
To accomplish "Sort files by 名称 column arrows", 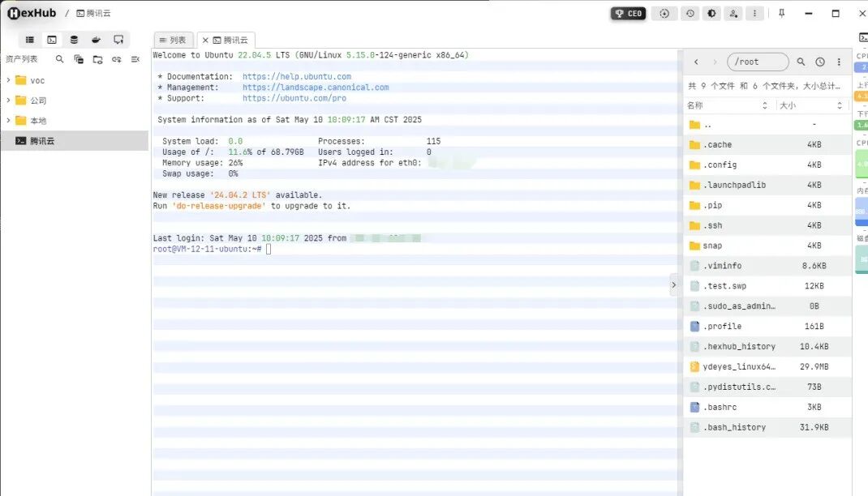I will click(764, 105).
